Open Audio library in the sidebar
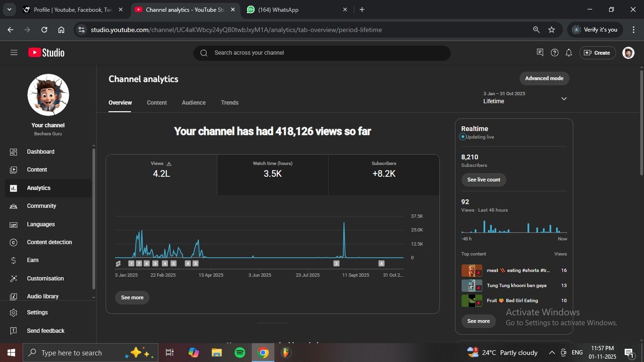The height and width of the screenshot is (362, 644). (x=42, y=296)
